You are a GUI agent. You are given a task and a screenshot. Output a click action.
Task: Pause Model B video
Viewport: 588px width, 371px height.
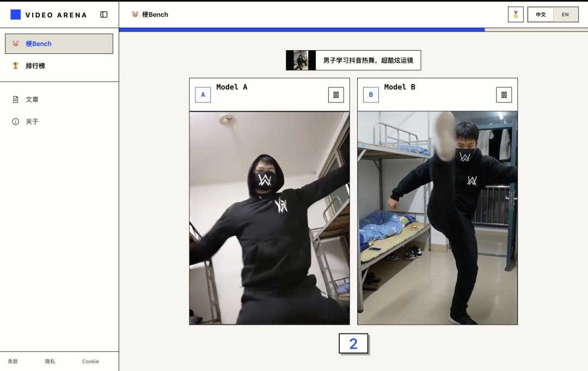[x=504, y=95]
